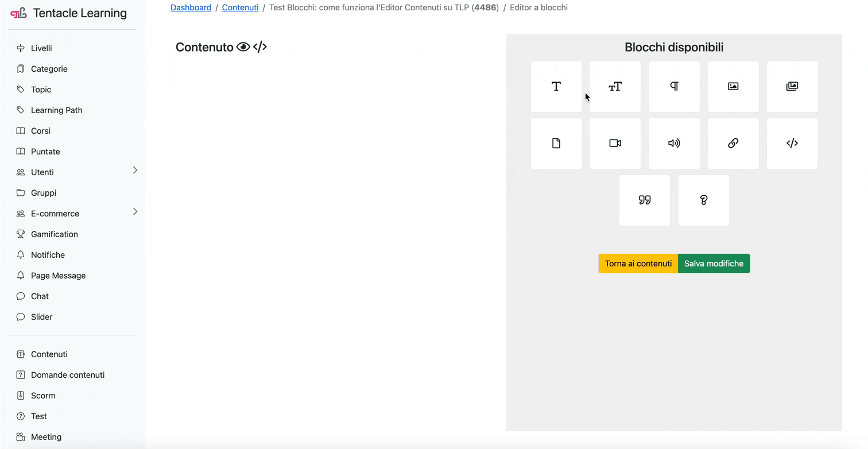Add a single image block
The height and width of the screenshot is (449, 868).
pos(733,86)
